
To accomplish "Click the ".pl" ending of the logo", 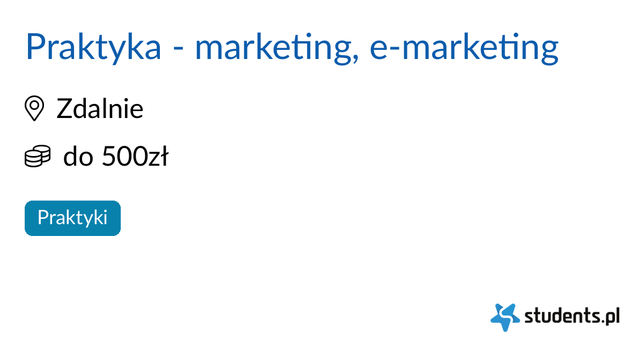I will tap(611, 316).
